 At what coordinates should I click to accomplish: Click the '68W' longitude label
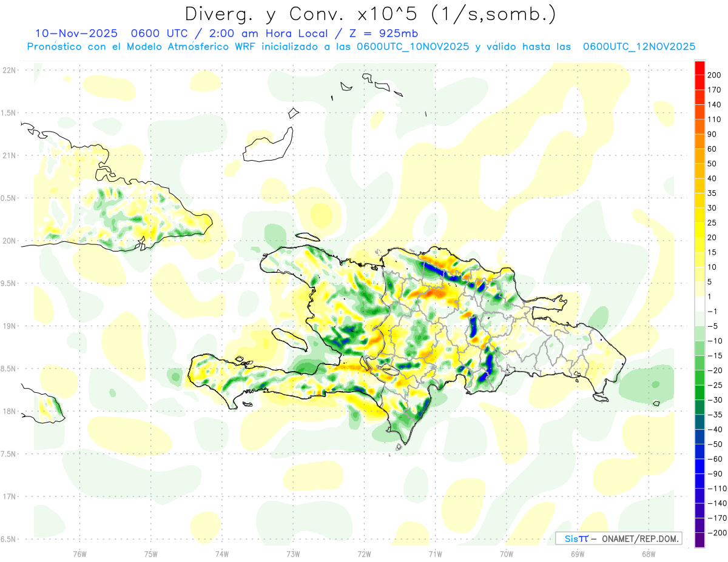648,554
